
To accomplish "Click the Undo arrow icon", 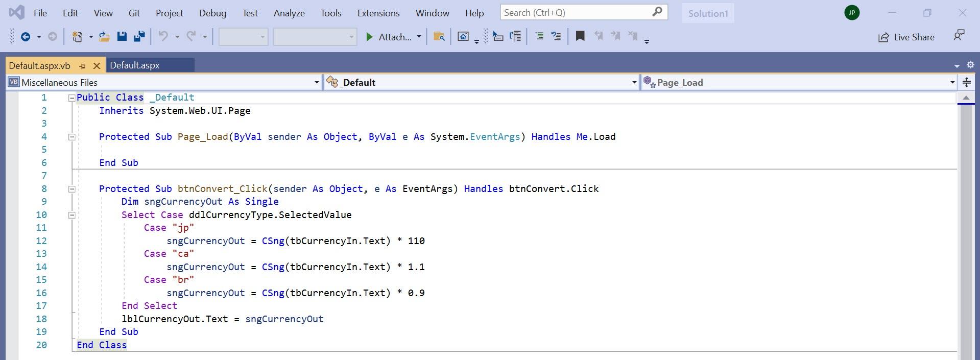I will tap(163, 36).
